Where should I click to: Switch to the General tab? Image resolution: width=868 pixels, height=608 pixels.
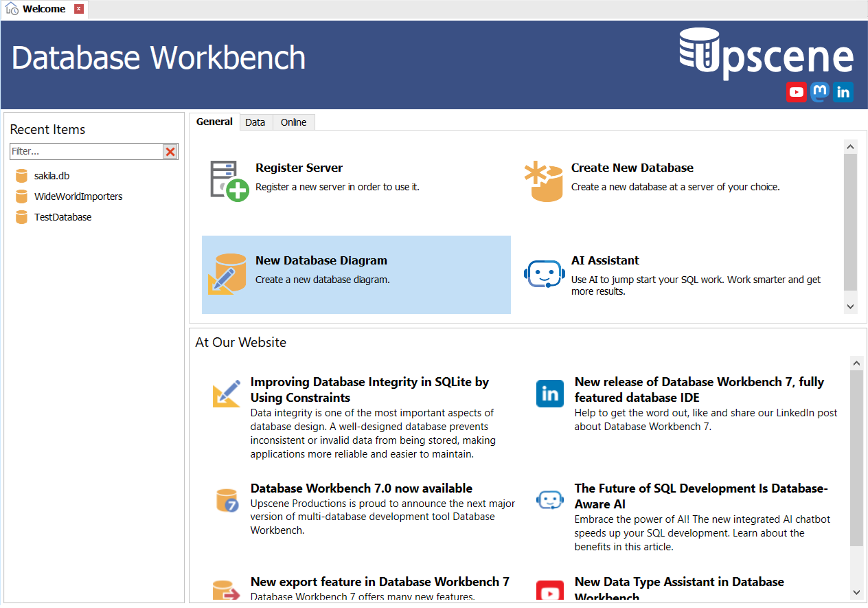pyautogui.click(x=214, y=122)
